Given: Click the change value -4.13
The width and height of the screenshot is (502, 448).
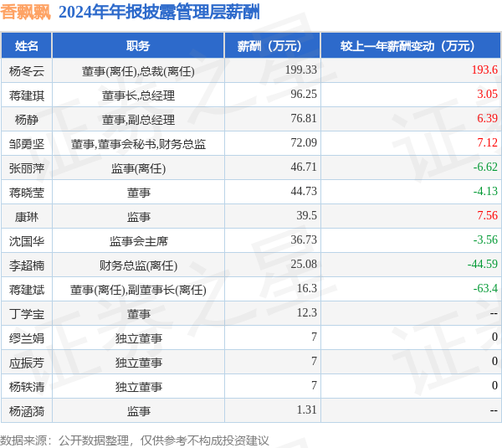Looking at the screenshot, I should tap(485, 191).
